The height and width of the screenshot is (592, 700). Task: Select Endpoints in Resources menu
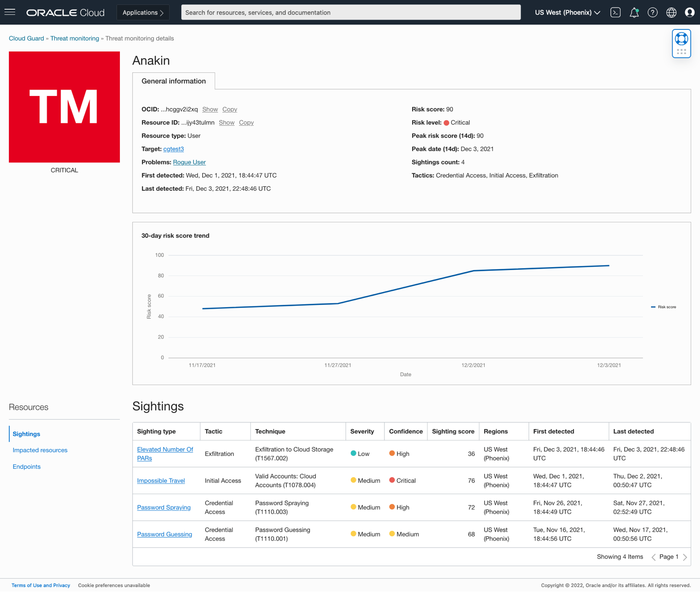(26, 467)
